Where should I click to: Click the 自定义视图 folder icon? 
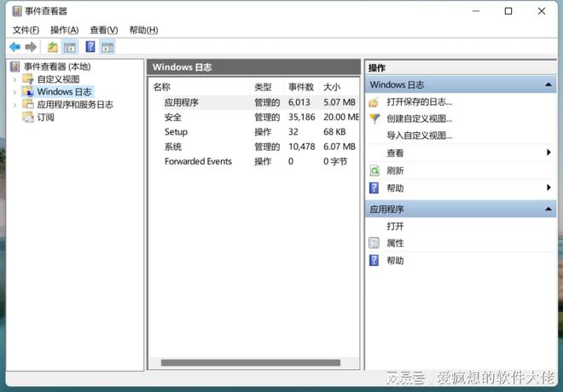(x=27, y=79)
